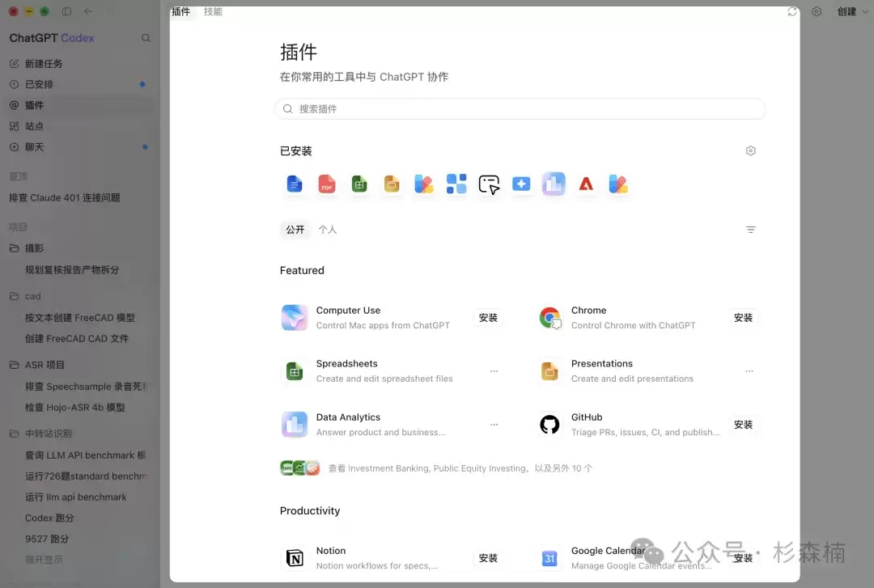The width and height of the screenshot is (874, 588).
Task: Click the refresh icon at top right
Action: [x=792, y=11]
